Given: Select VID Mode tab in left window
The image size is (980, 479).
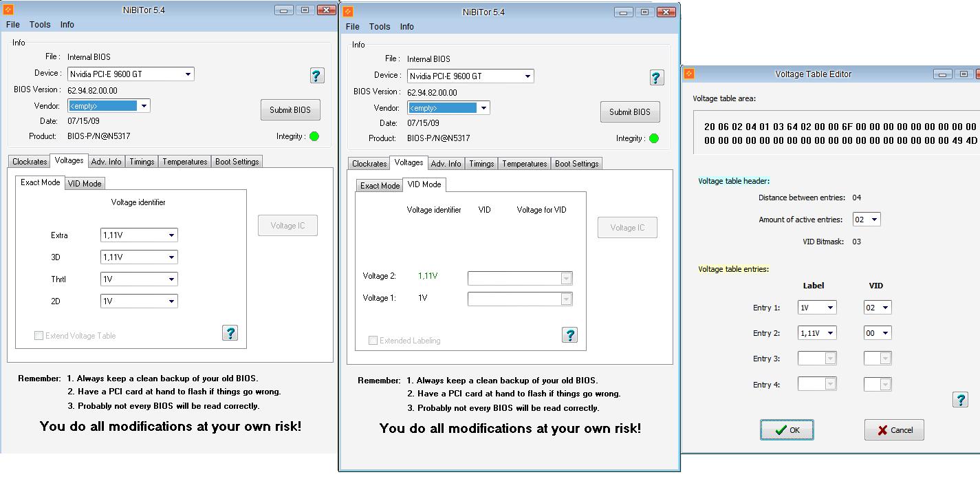Looking at the screenshot, I should click(85, 183).
